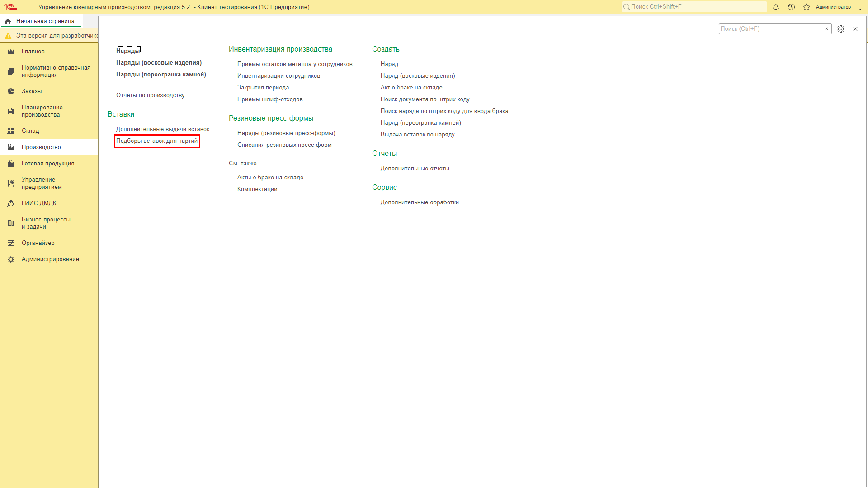The image size is (868, 488).
Task: Open the Готовая продукция section
Action: pyautogui.click(x=49, y=164)
